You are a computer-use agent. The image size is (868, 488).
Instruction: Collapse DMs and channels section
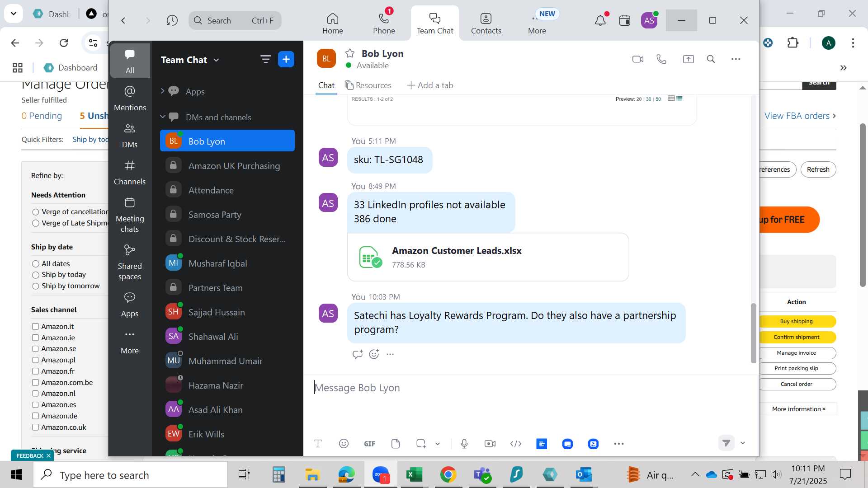coord(162,117)
